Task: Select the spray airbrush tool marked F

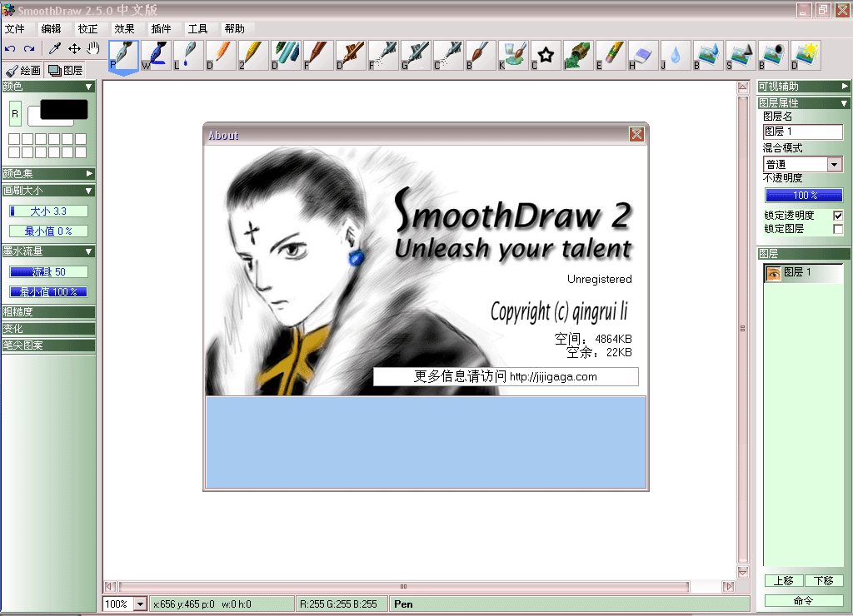Action: click(x=383, y=56)
